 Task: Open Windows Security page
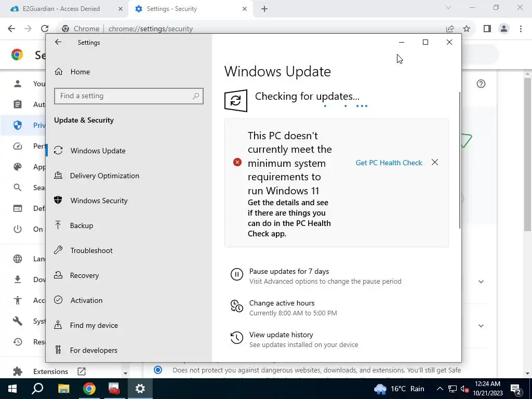(x=99, y=201)
